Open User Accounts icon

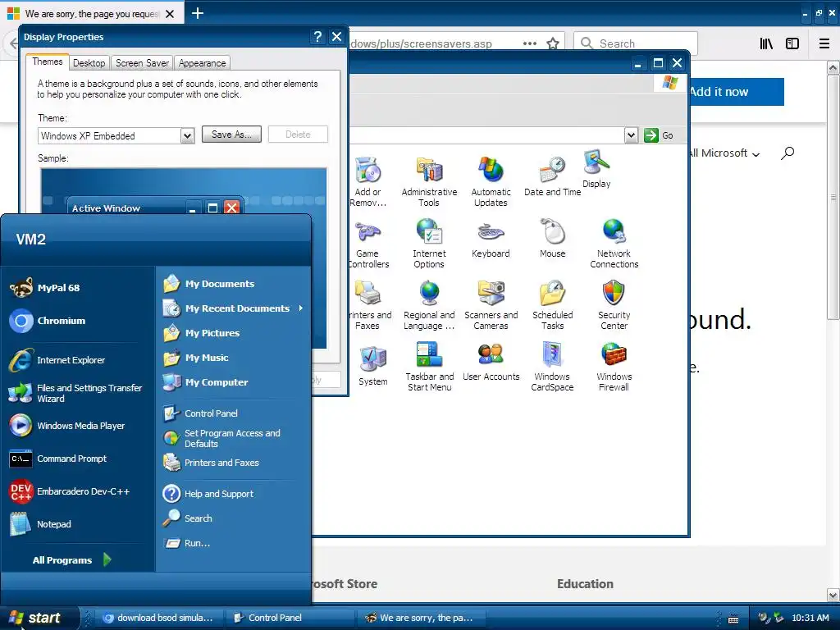(x=491, y=362)
